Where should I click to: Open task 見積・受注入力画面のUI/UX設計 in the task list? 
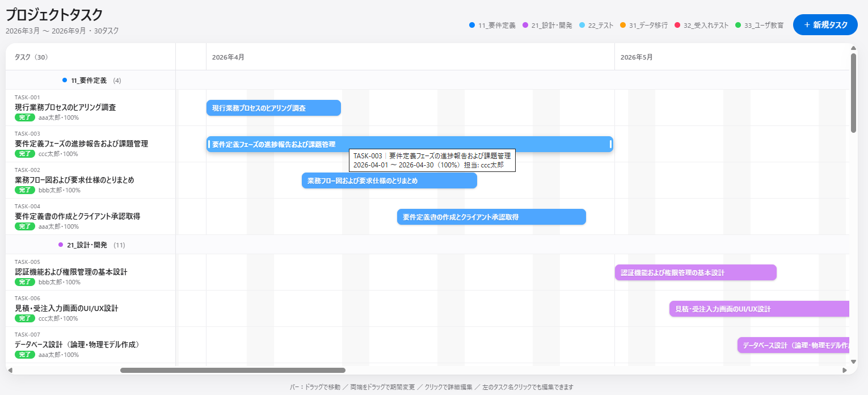point(66,308)
